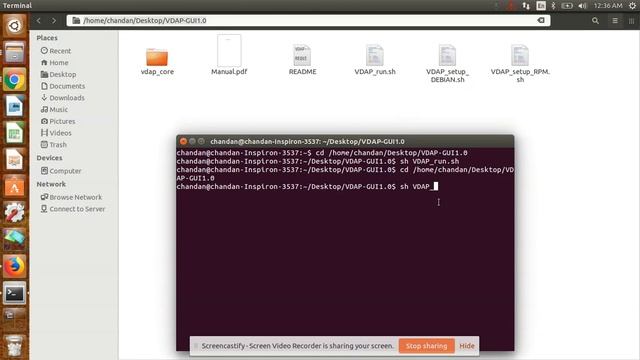Open Videos in the Places sidebar
This screenshot has height=360, width=640.
click(x=56, y=133)
